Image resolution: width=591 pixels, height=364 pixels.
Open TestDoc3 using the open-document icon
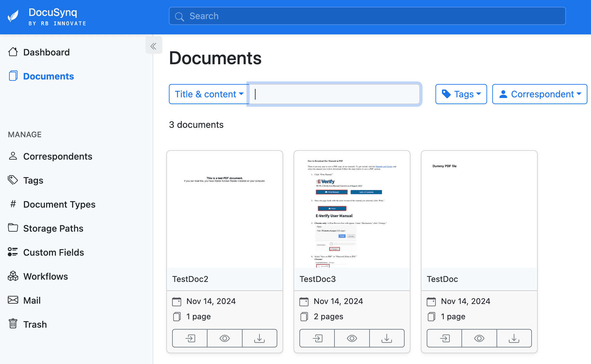coord(317,338)
